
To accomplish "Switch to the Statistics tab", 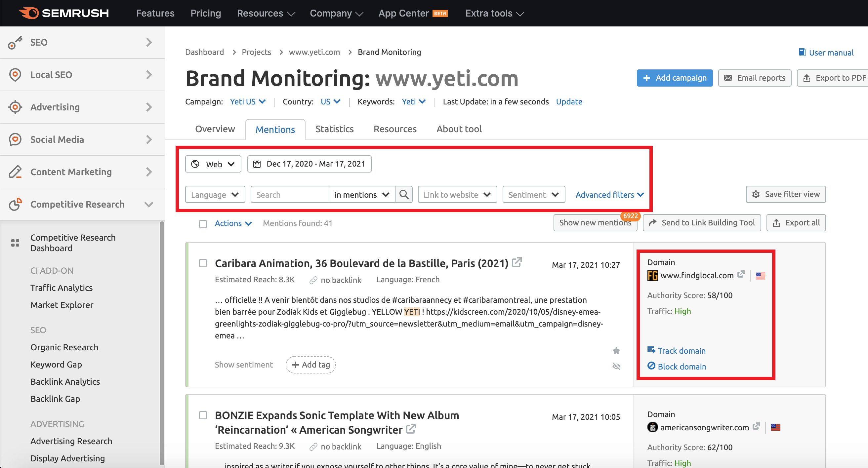I will [x=334, y=129].
